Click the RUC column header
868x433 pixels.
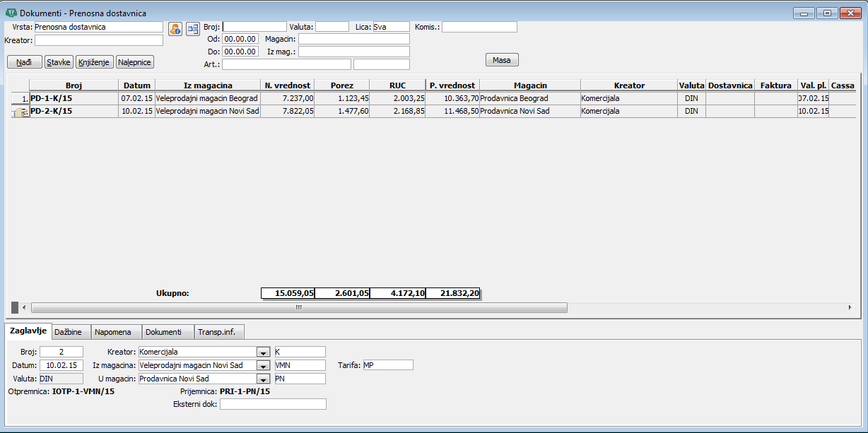click(x=397, y=85)
